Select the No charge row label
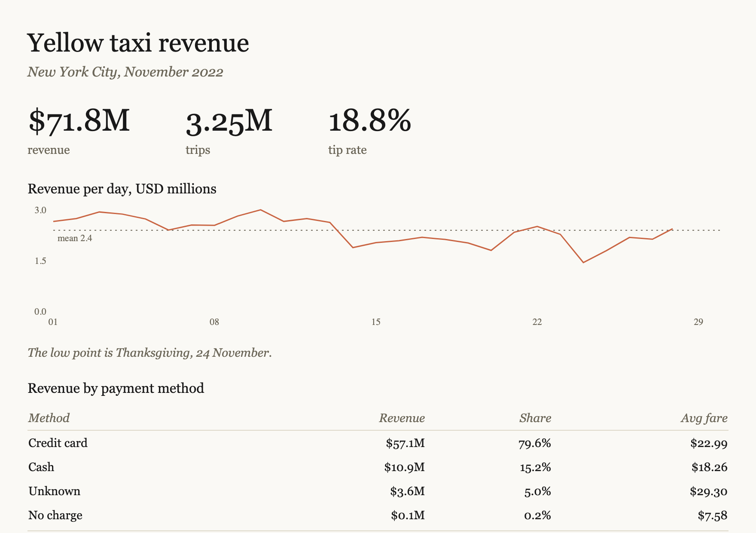Screen dimensions: 756x533 [55, 515]
